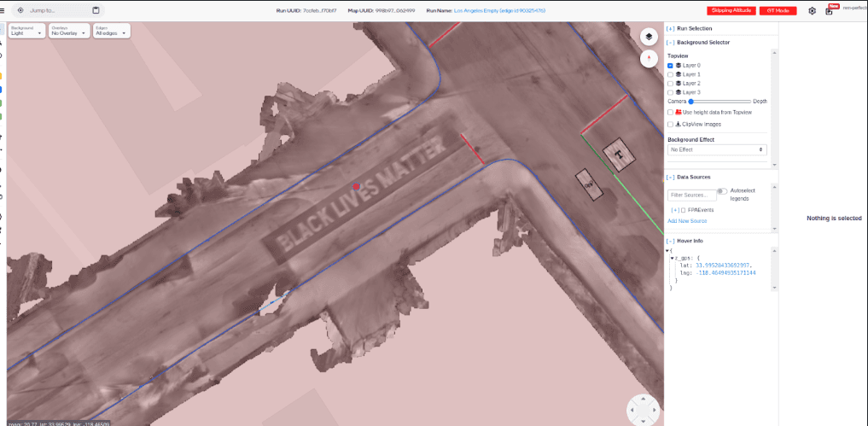The width and height of the screenshot is (868, 426).
Task: Click the locate target icon in Jump to bar
Action: 20,10
